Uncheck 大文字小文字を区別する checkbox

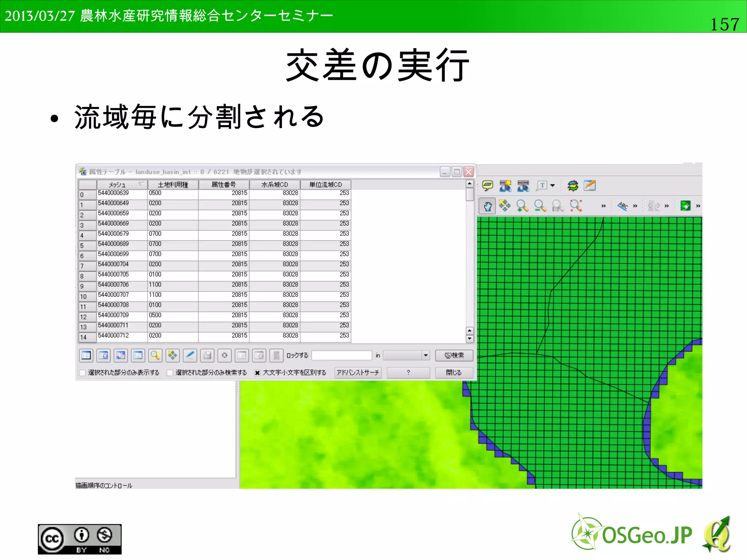point(258,373)
